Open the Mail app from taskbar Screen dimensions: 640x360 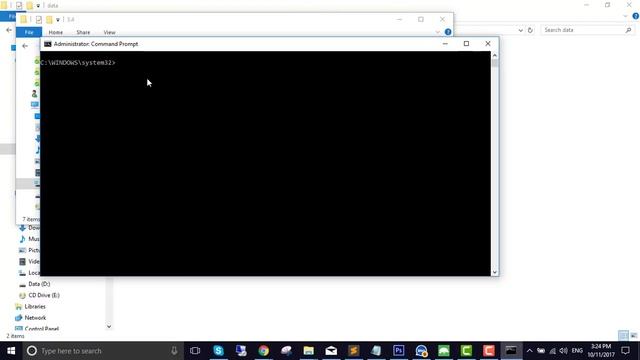pyautogui.click(x=331, y=351)
